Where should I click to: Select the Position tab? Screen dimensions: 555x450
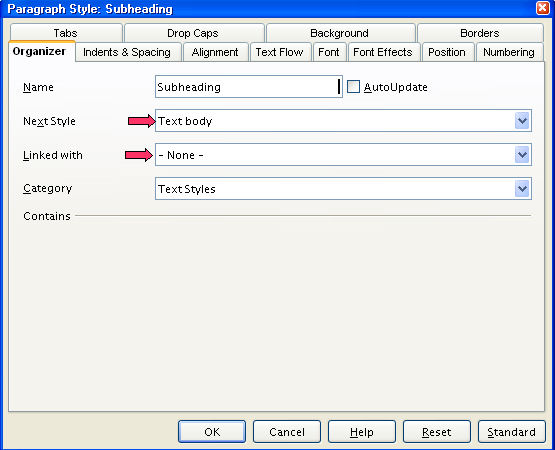coord(447,52)
